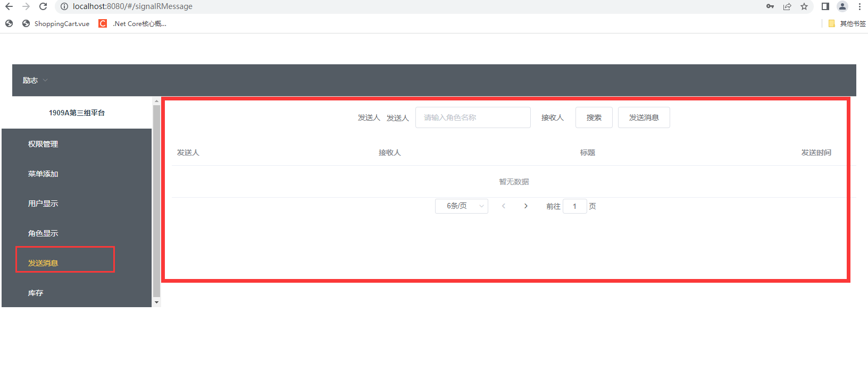Click the 暂无数据 empty text
Image resolution: width=868 pixels, height=389 pixels.
click(x=514, y=182)
